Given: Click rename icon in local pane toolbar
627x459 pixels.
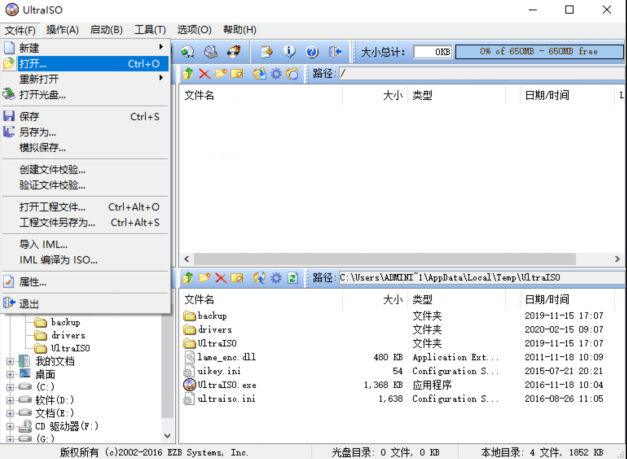Looking at the screenshot, I should click(x=237, y=277).
